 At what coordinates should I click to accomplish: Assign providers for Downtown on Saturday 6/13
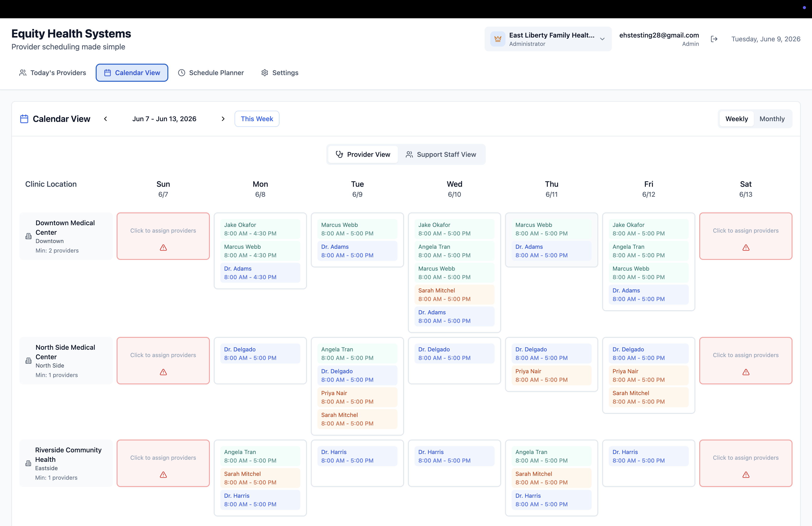pyautogui.click(x=746, y=236)
